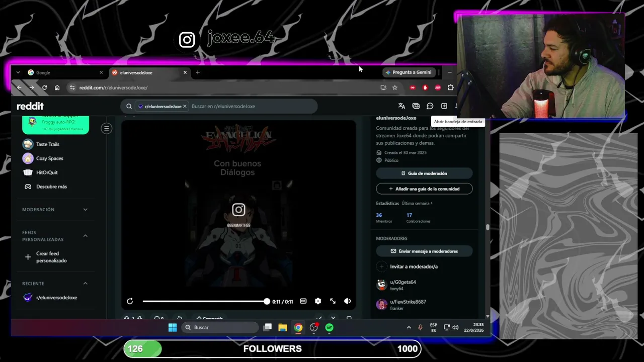Viewport: 644px width, 362px height.
Task: Open OBS Studio from the taskbar
Action: [314, 327]
